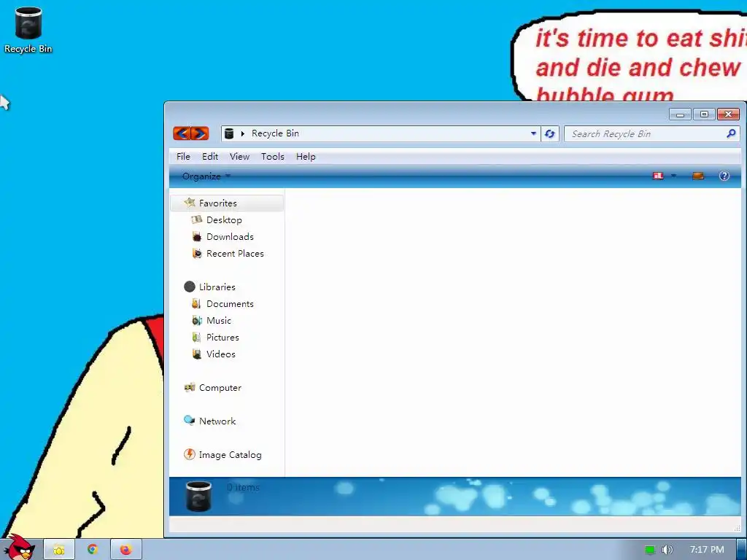Open the Help menu
This screenshot has width=747, height=560.
pyautogui.click(x=306, y=157)
